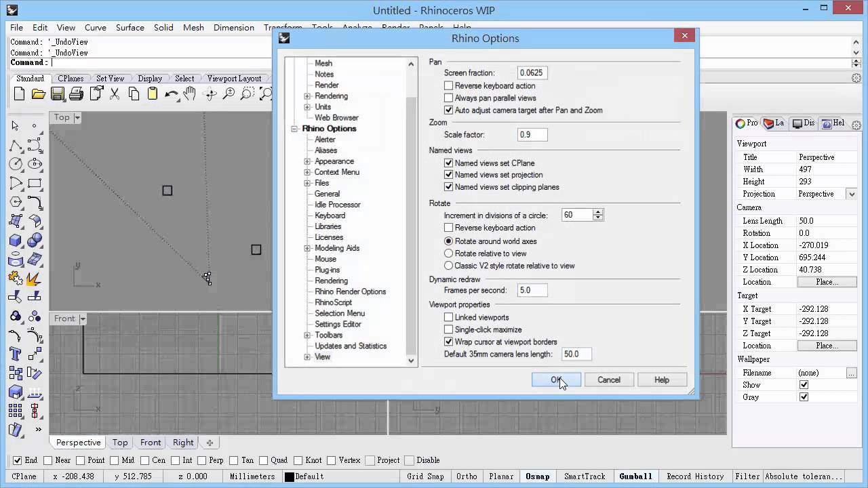The height and width of the screenshot is (488, 868).
Task: Click the Camera Location Place button
Action: pos(827,282)
